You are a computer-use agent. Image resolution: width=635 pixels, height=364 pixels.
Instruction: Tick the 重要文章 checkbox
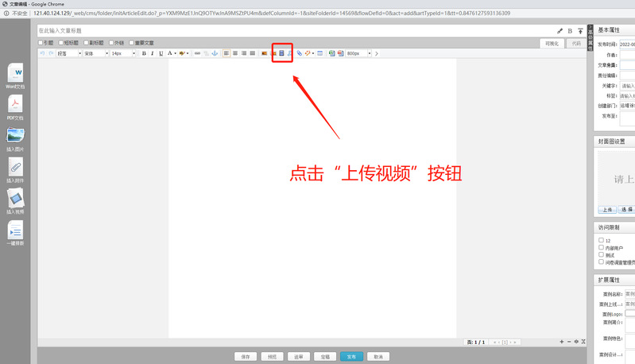click(x=134, y=43)
